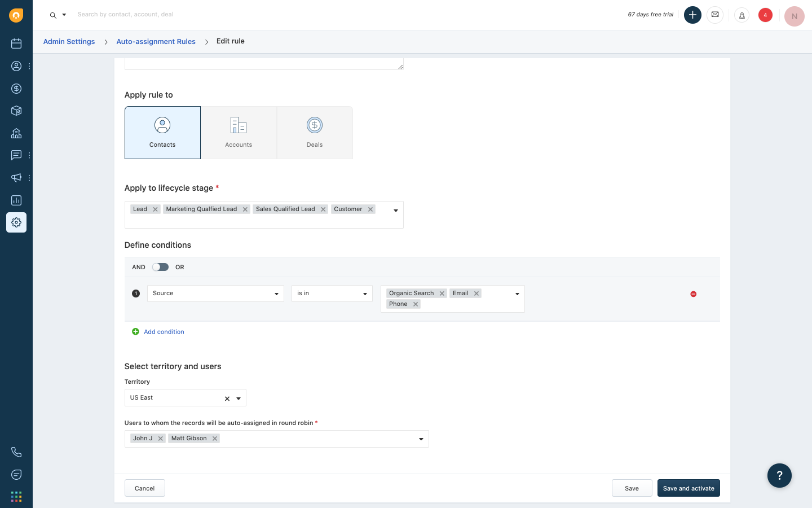Screen dimensions: 812x508
Task: Select the Deals module card
Action: pyautogui.click(x=315, y=133)
